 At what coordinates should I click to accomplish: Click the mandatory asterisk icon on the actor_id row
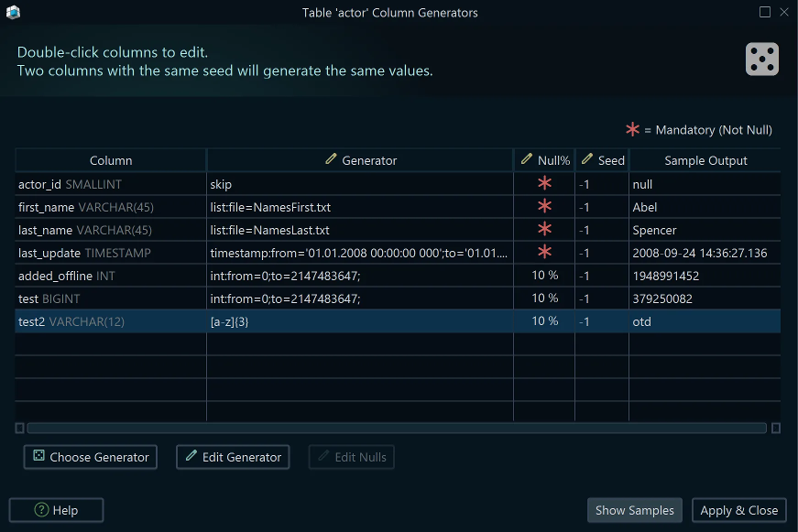pyautogui.click(x=544, y=183)
